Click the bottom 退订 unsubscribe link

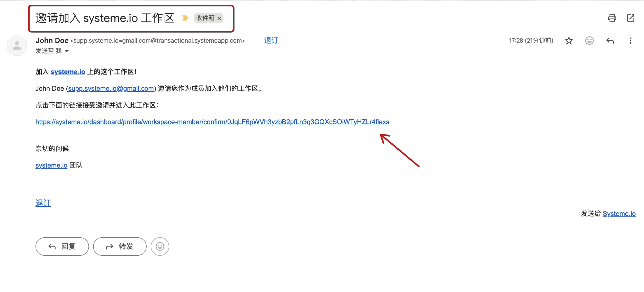(x=43, y=203)
